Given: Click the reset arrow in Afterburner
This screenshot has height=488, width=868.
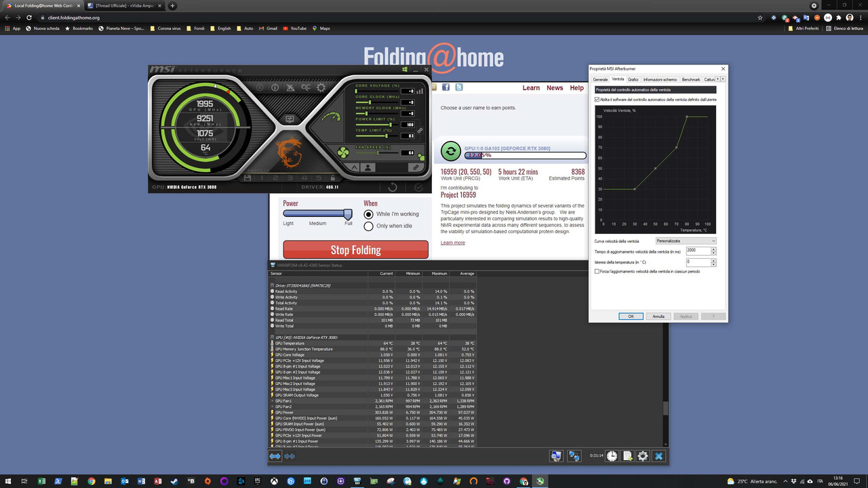Looking at the screenshot, I should [393, 187].
